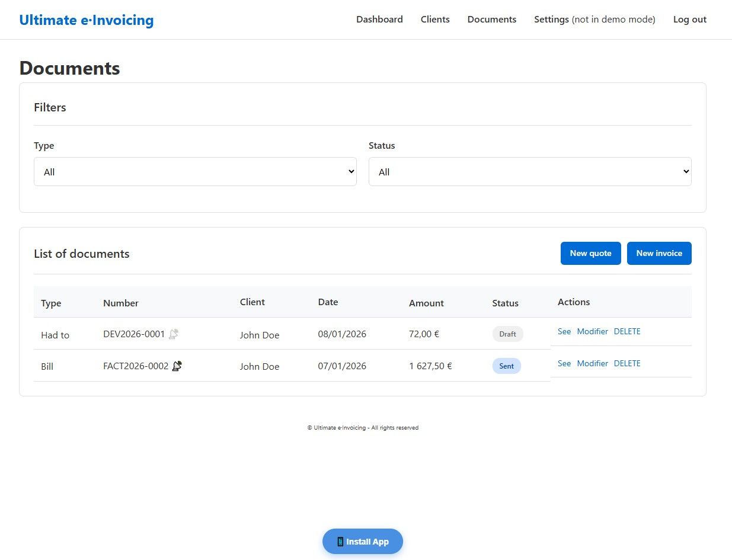732x560 pixels.
Task: Go to the Dashboard menu item
Action: coord(379,20)
